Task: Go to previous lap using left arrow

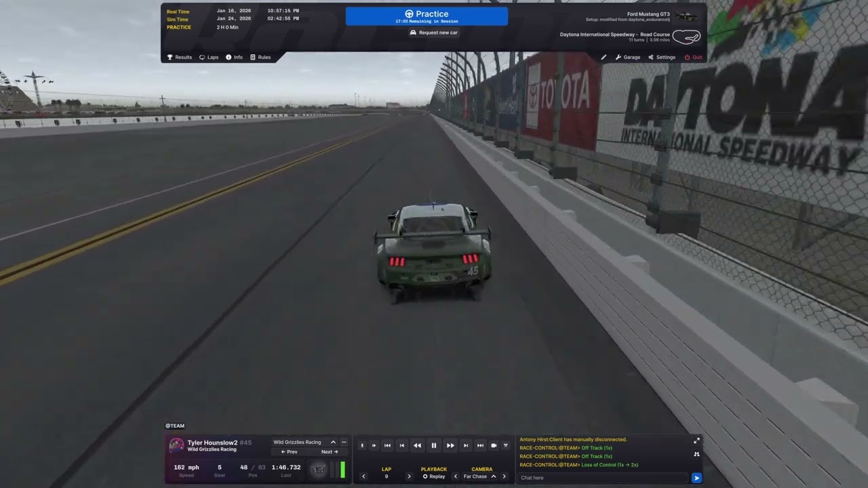Action: (363, 476)
